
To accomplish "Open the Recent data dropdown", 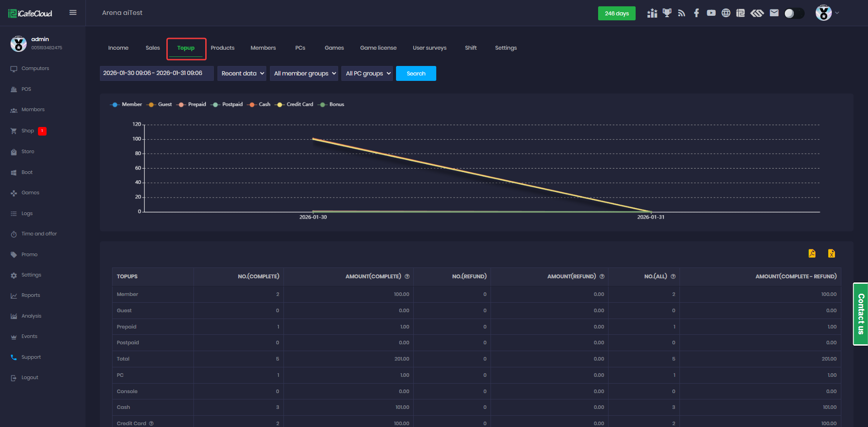I will [x=242, y=74].
